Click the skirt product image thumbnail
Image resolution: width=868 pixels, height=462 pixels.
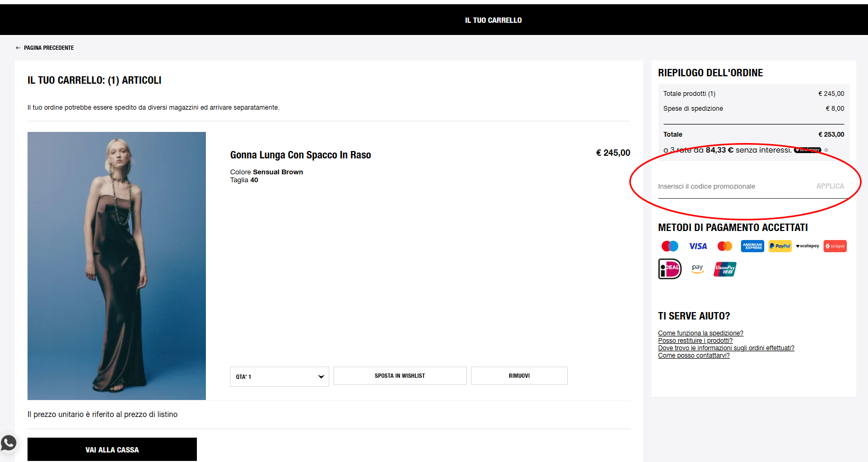[x=116, y=265]
